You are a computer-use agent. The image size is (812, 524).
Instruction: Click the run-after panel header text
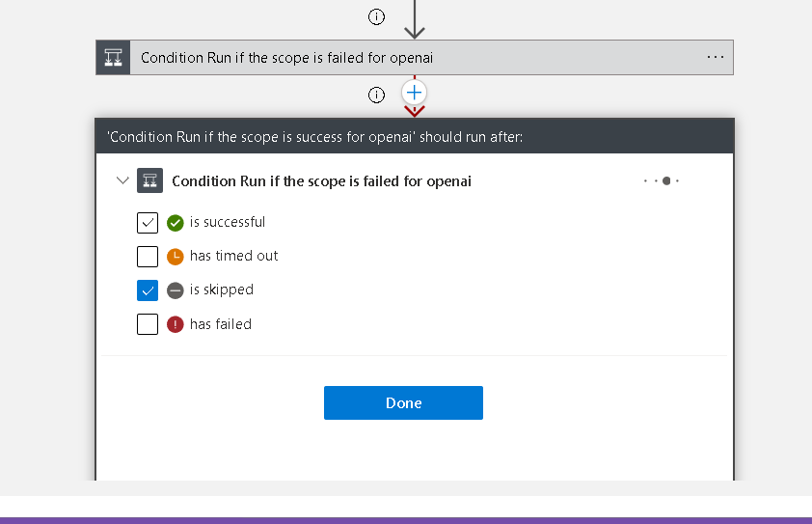point(314,137)
